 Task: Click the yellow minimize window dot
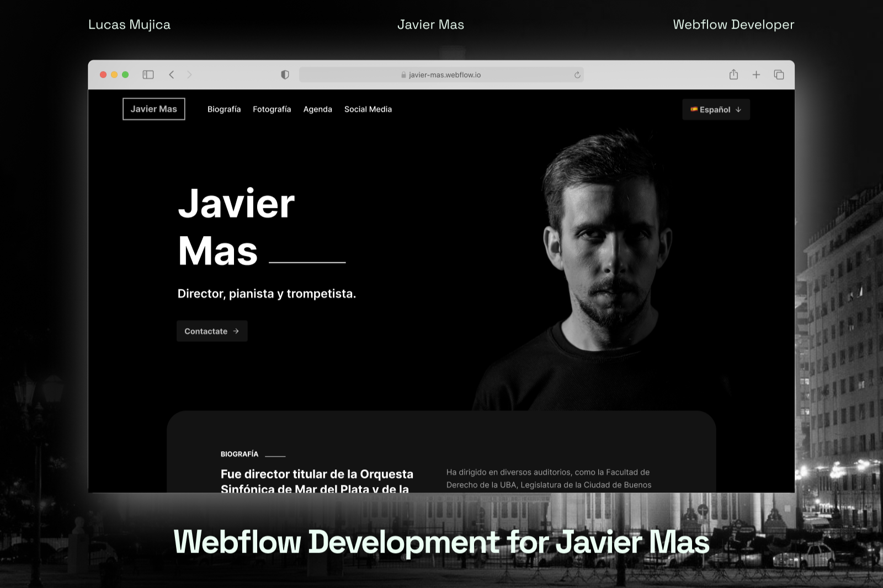point(114,74)
